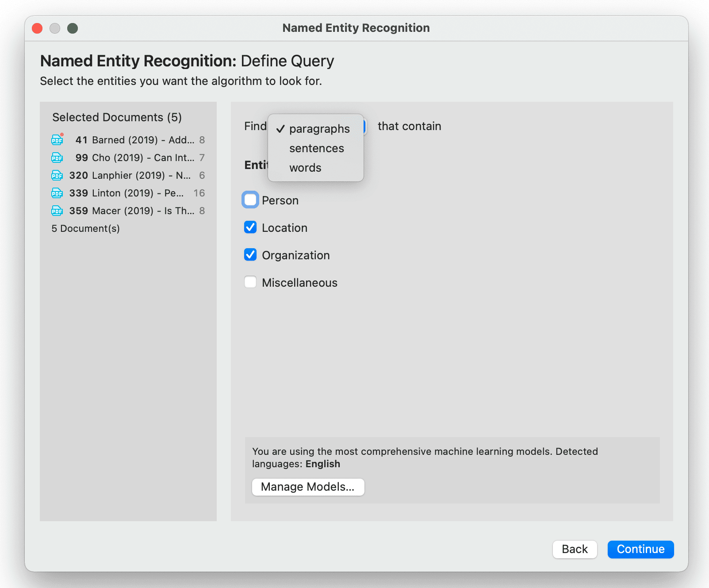Select document 359 Macer (2019) row
The width and height of the screenshot is (709, 588).
pos(128,211)
